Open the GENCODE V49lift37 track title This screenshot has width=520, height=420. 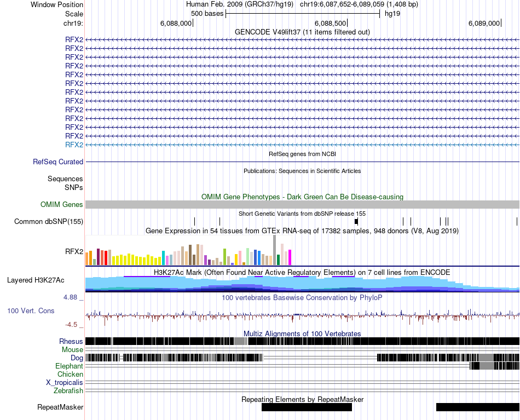coord(302,32)
